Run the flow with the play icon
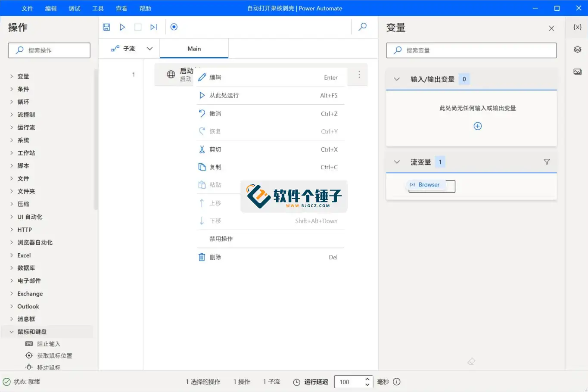This screenshot has height=392, width=588. coord(122,27)
